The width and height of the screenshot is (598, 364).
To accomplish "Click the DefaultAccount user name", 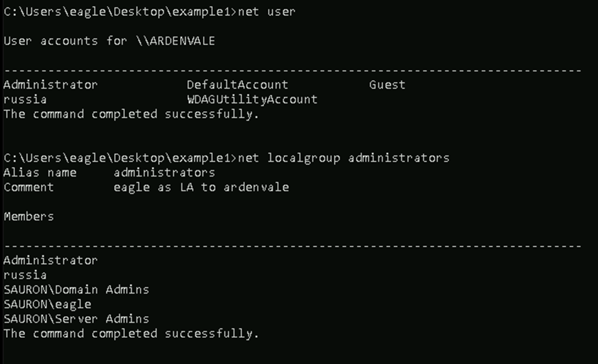I will pos(237,85).
